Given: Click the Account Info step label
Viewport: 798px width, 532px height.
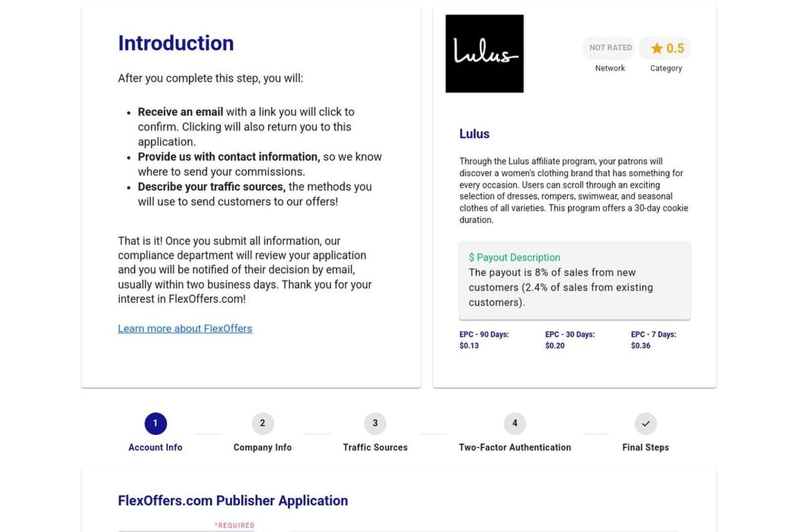Looking at the screenshot, I should coord(155,447).
